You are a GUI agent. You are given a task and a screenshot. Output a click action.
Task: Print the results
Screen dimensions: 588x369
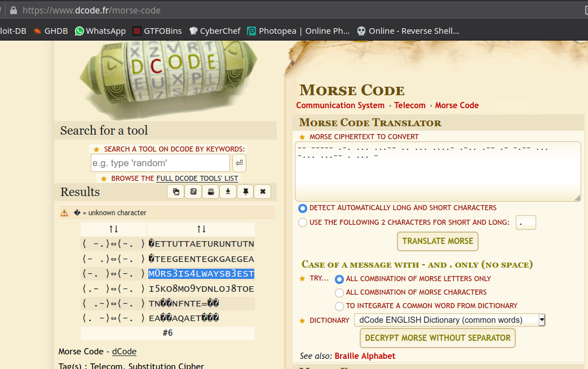(x=211, y=192)
